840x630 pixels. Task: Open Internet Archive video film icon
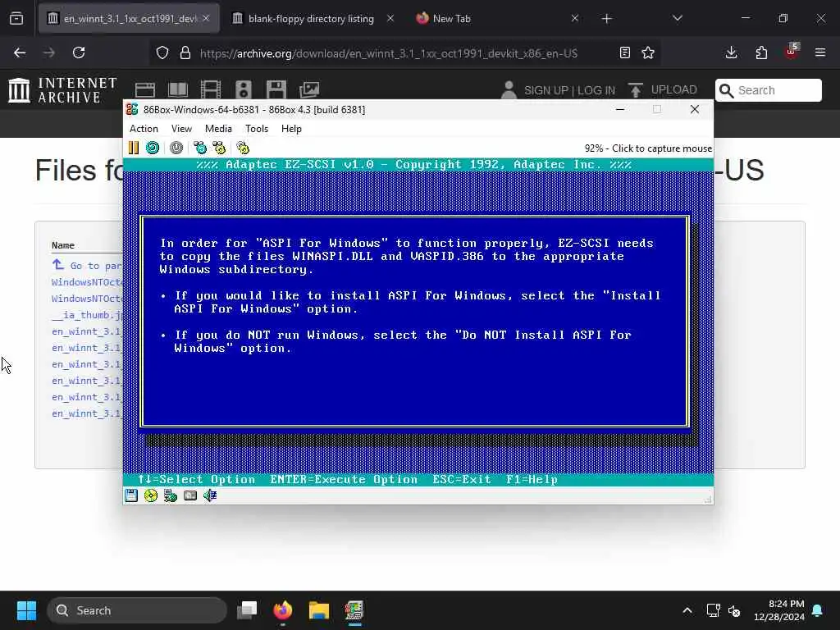point(211,89)
